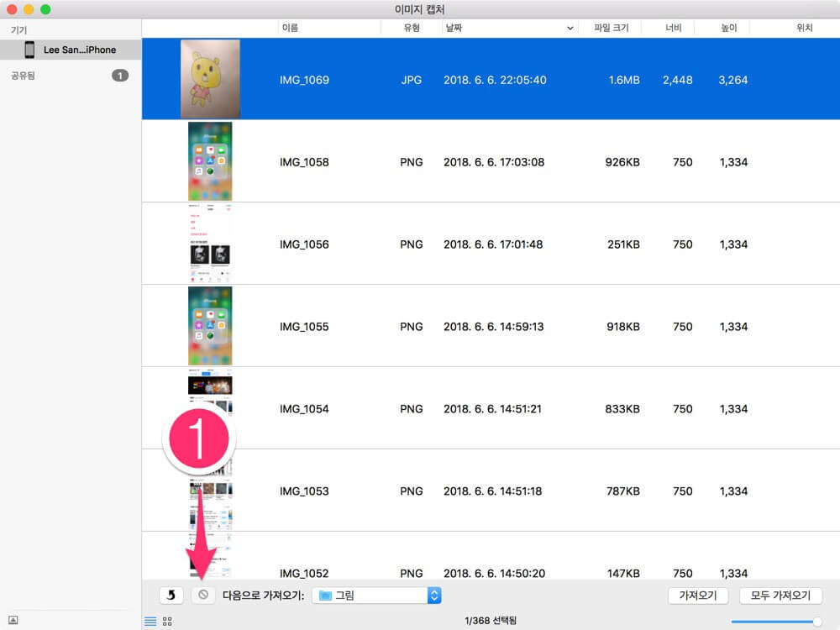
Task: Click the iPhone device icon in sidebar
Action: tap(29, 50)
